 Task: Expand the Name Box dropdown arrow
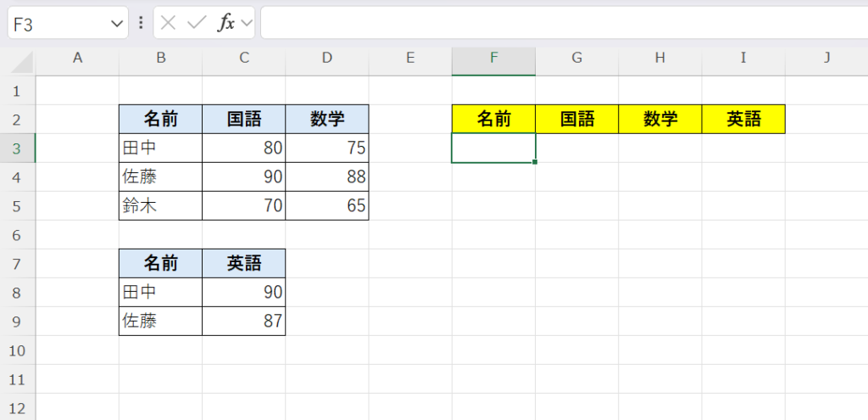pos(117,24)
